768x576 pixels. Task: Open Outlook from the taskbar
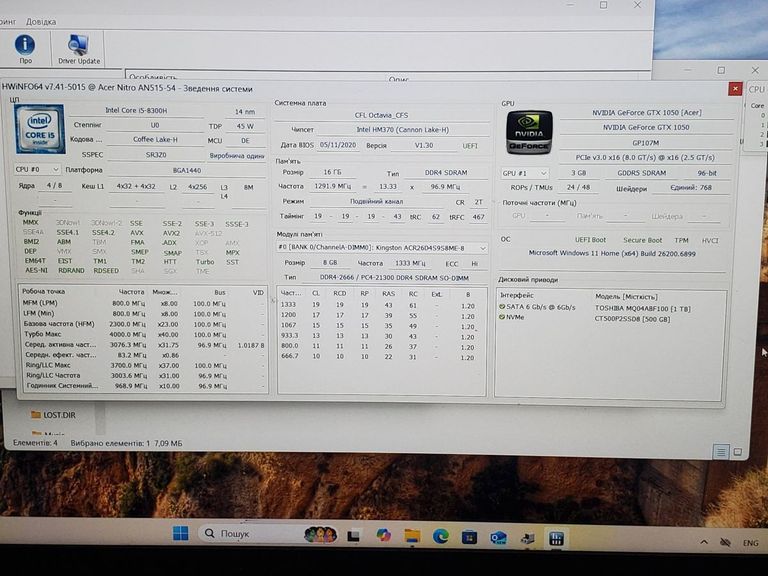[498, 538]
